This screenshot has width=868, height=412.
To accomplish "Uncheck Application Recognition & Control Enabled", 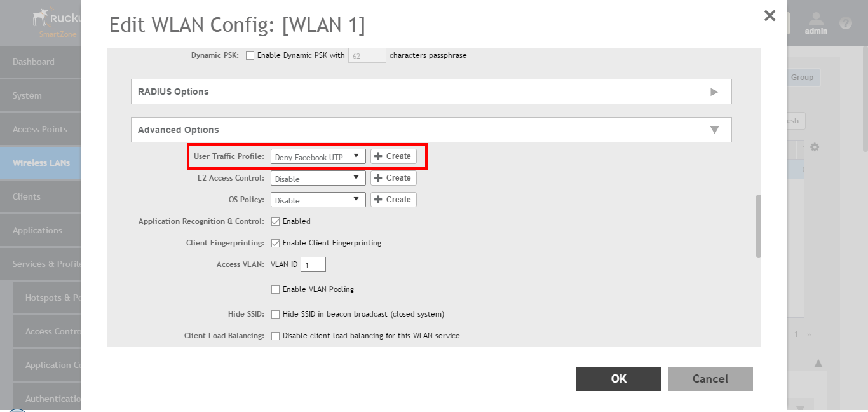I will pyautogui.click(x=276, y=221).
